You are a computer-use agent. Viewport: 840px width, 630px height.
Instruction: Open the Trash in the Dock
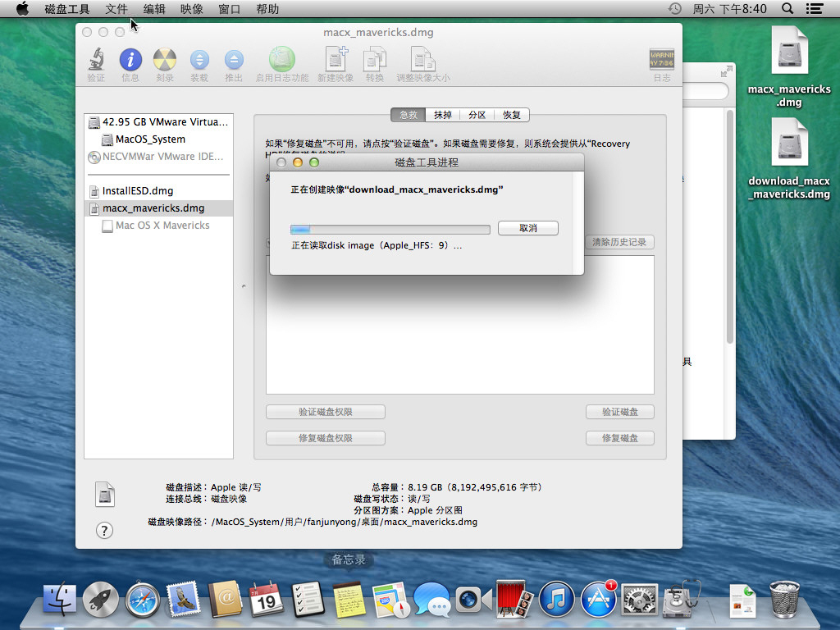(785, 599)
